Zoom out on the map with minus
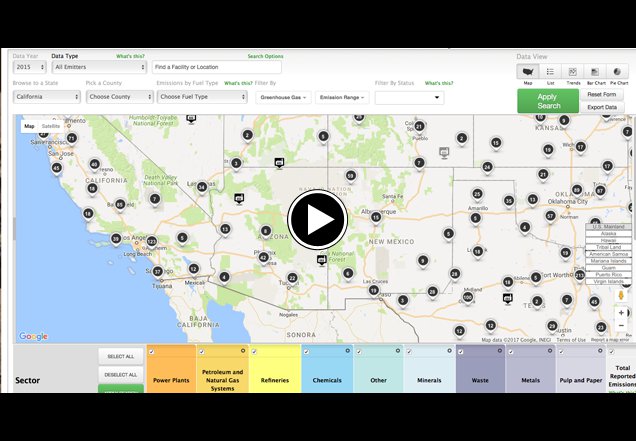Image resolution: width=636 pixels, height=441 pixels. (621, 325)
